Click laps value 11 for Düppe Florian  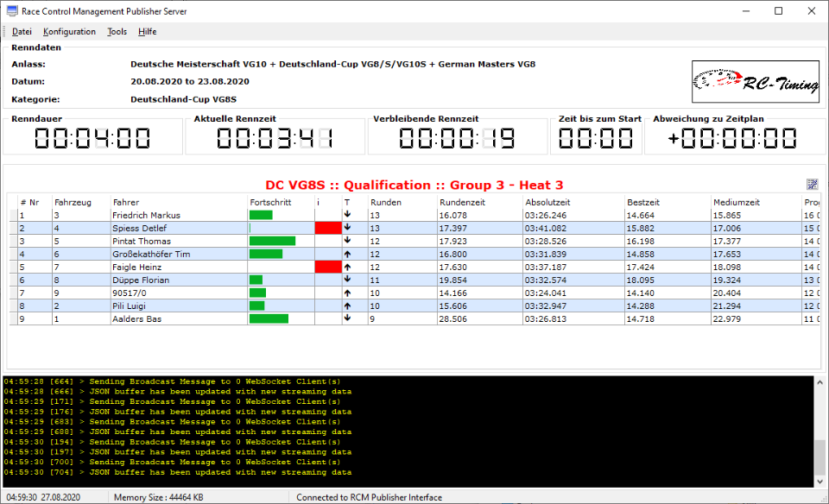[x=375, y=280]
